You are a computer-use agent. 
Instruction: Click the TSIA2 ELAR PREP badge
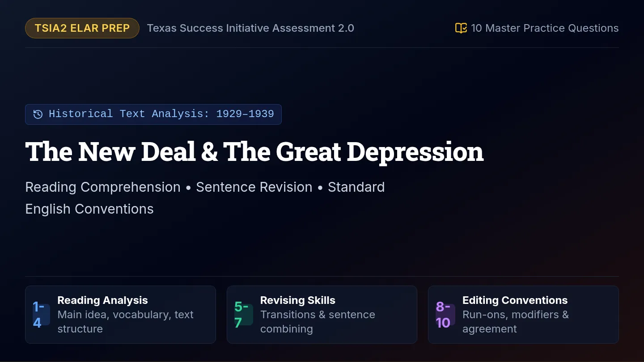82,28
